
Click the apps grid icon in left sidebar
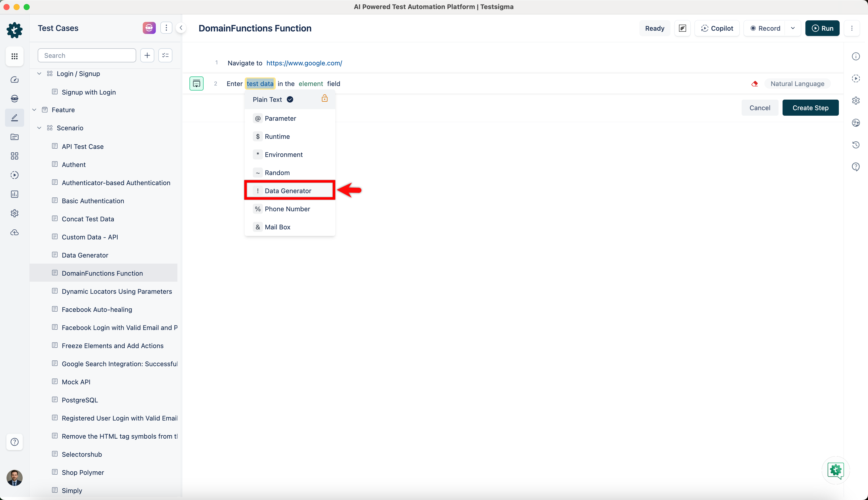pos(14,56)
